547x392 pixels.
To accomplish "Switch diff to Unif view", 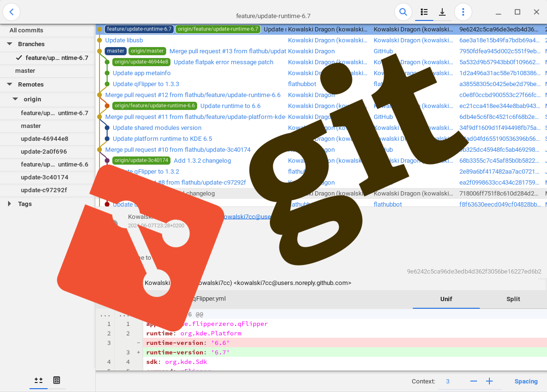I will [x=446, y=299].
